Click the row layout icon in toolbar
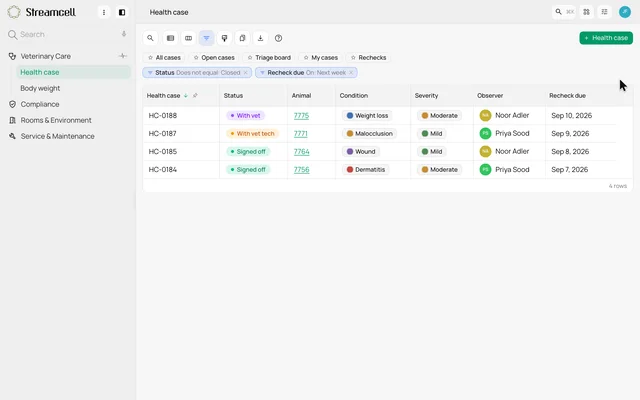This screenshot has width=640, height=400. (x=170, y=38)
